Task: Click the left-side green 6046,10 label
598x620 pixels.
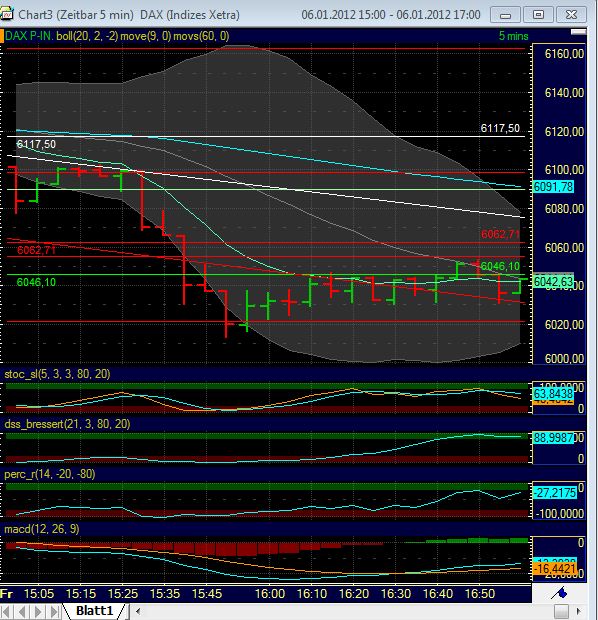Action: point(36,282)
